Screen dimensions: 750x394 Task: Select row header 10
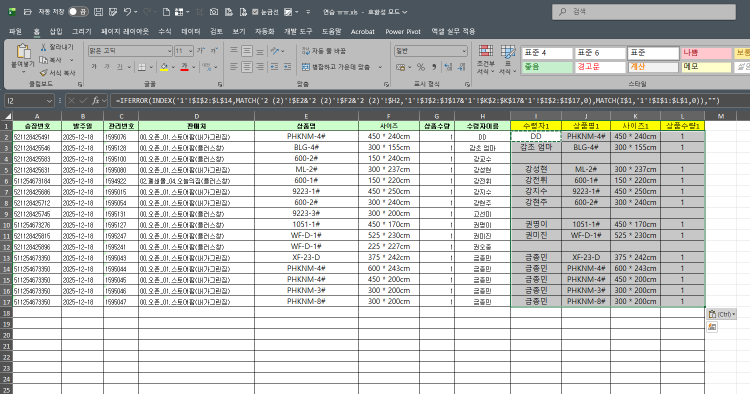point(6,225)
